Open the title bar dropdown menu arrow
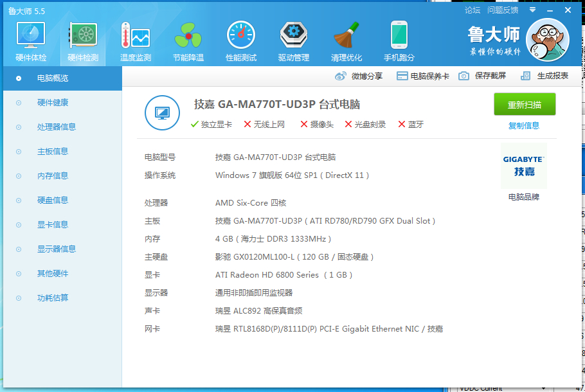Image resolution: width=585 pixels, height=392 pixels. (533, 10)
